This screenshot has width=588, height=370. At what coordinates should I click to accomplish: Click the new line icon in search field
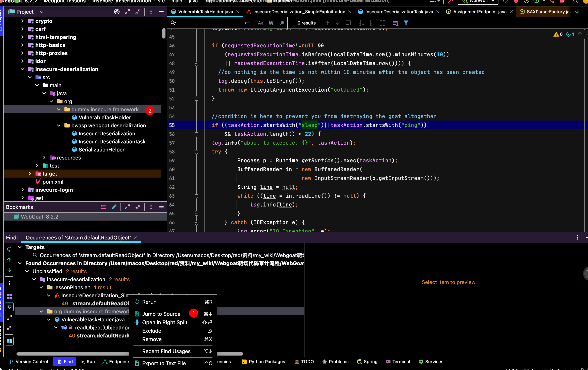tap(247, 23)
